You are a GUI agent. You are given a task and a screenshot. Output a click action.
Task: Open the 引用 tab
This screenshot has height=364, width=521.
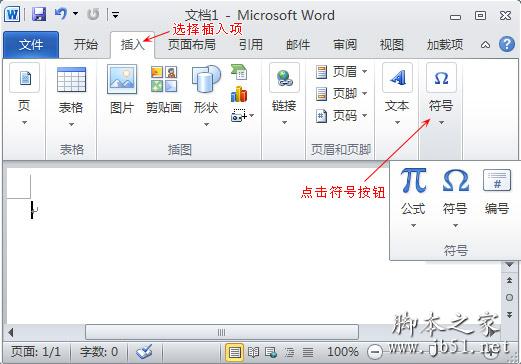251,44
